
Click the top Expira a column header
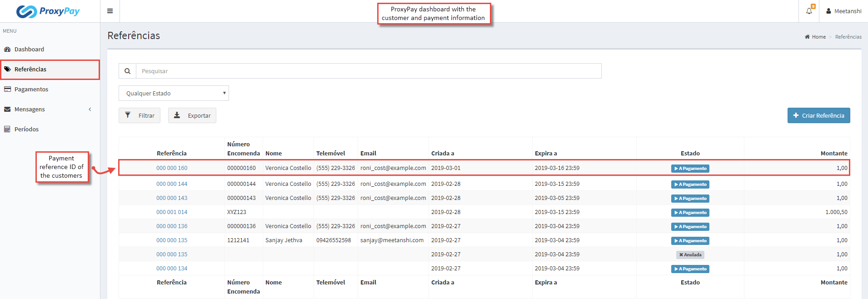546,154
